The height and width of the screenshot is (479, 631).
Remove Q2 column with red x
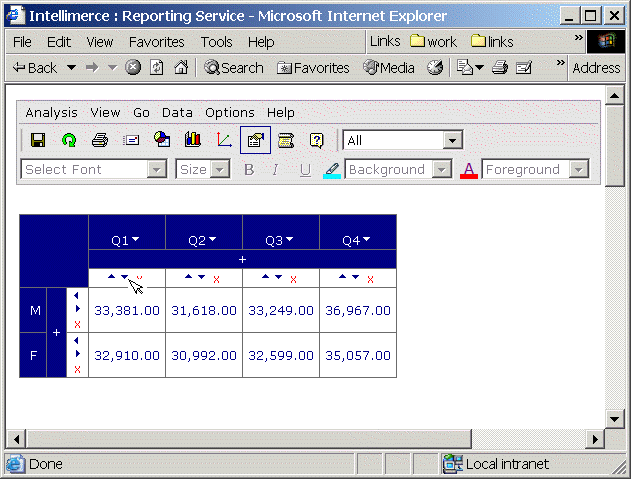217,279
